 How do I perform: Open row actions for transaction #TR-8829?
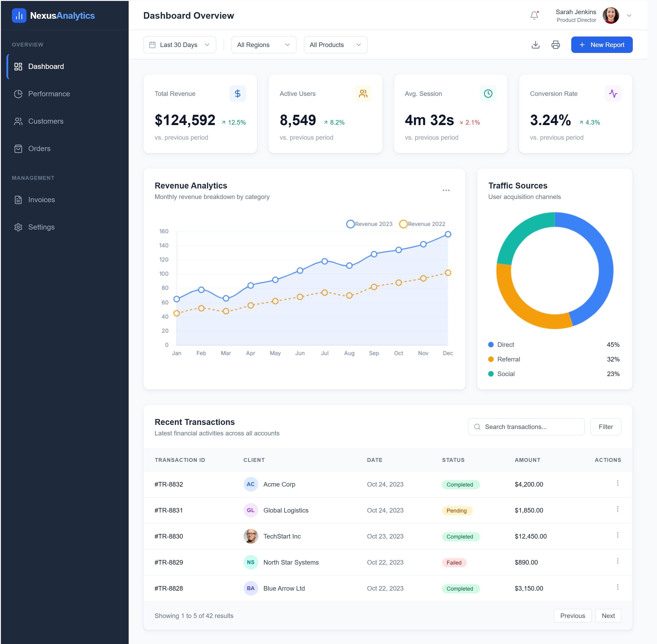point(618,561)
